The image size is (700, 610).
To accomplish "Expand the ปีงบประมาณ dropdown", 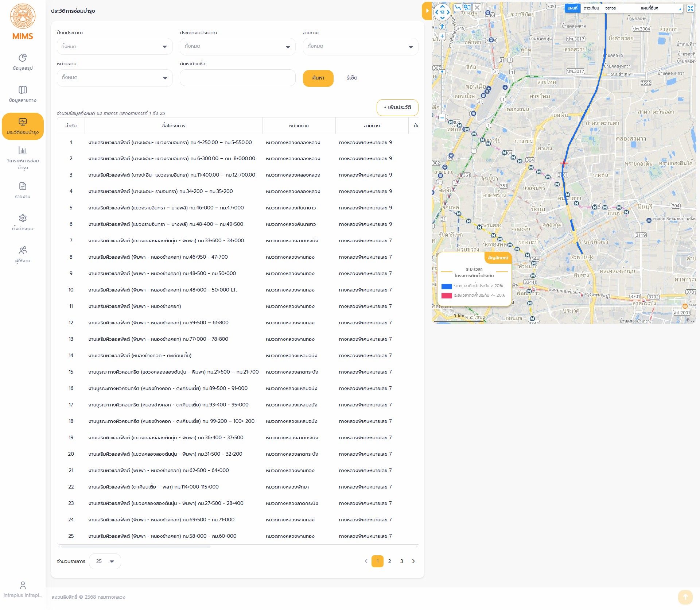I will click(x=114, y=47).
